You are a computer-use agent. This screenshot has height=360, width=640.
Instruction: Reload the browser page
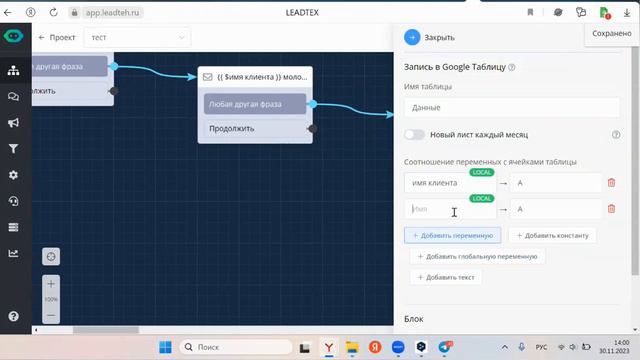[x=53, y=13]
